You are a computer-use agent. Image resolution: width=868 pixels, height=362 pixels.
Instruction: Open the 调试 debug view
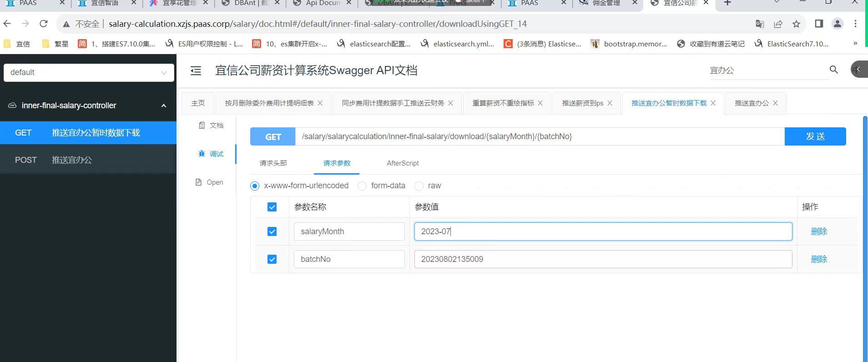(x=211, y=154)
